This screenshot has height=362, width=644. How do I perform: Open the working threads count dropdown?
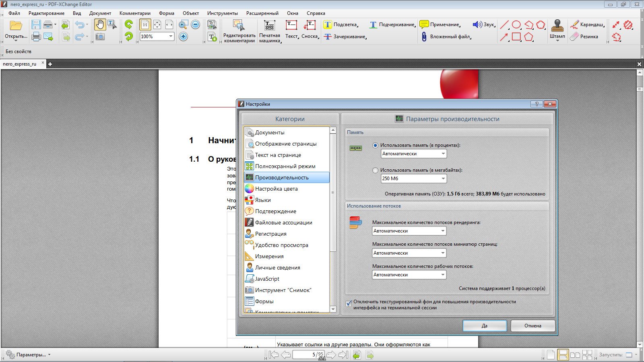tap(409, 275)
